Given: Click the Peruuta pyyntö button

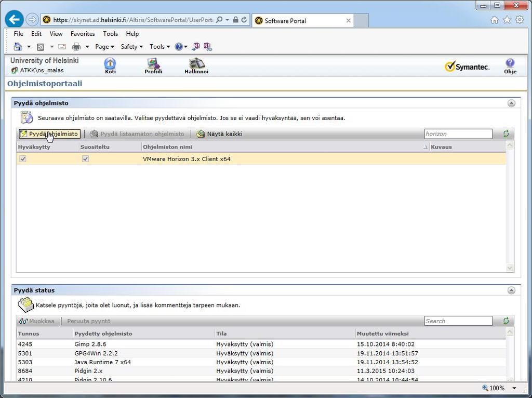Looking at the screenshot, I should [89, 321].
